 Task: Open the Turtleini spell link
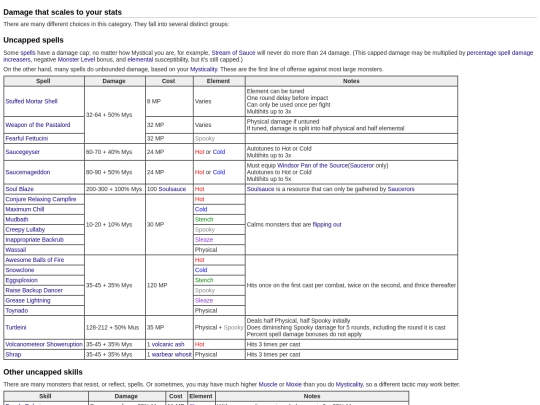click(16, 328)
